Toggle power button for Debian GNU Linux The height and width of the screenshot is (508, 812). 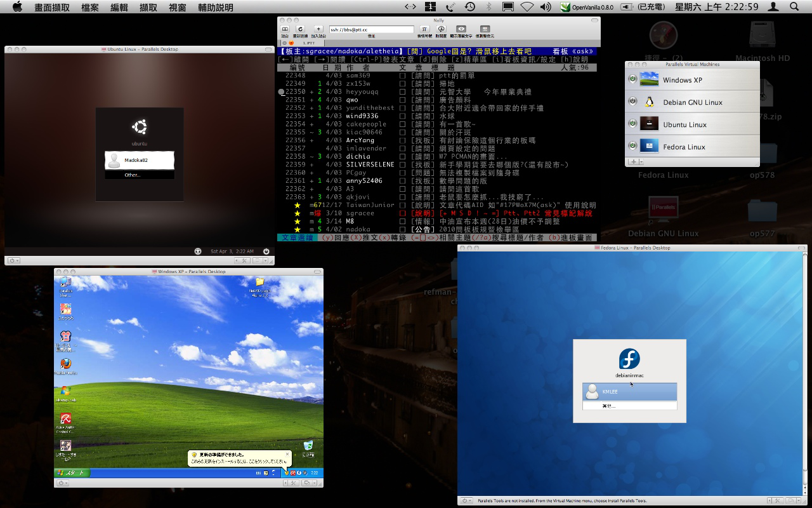[632, 102]
